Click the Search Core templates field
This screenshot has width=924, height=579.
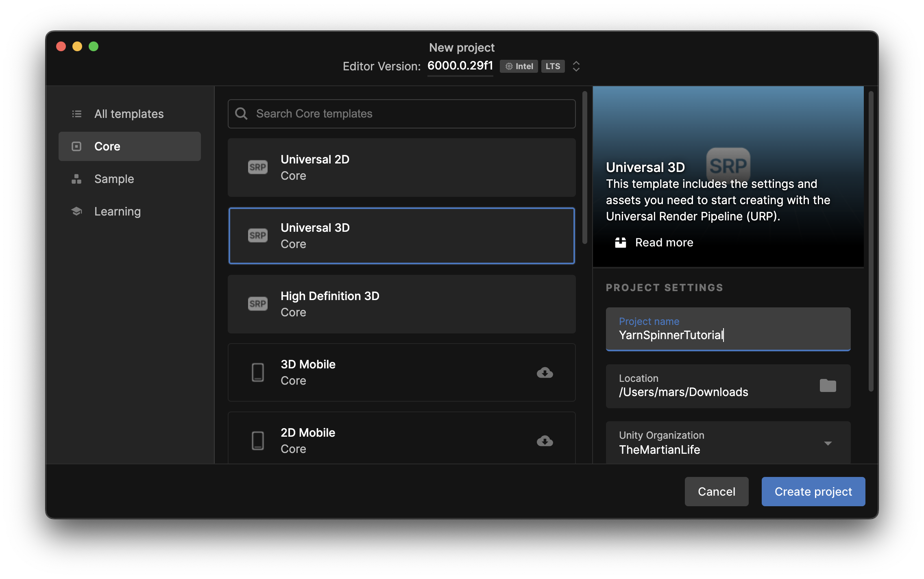coord(401,114)
